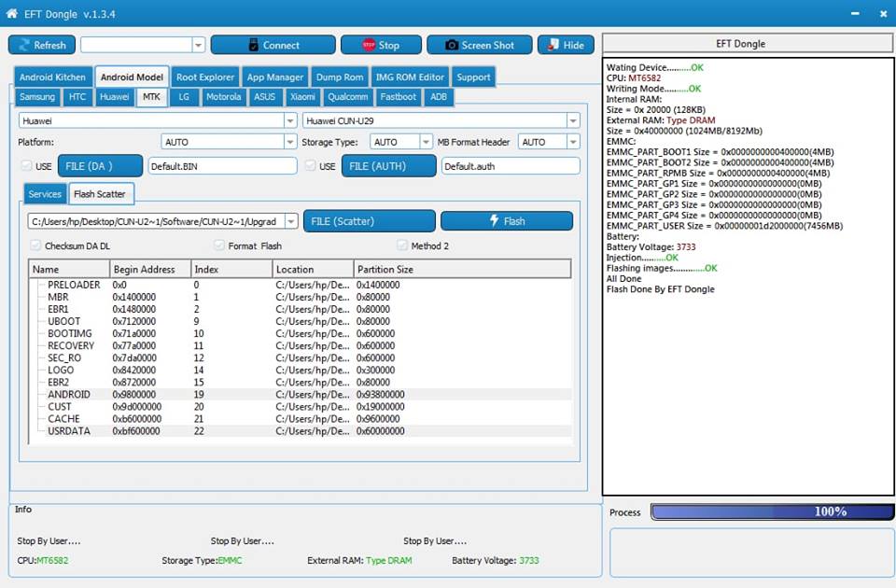This screenshot has height=588, width=896.
Task: Open the Huawei brand dropdown
Action: (290, 120)
